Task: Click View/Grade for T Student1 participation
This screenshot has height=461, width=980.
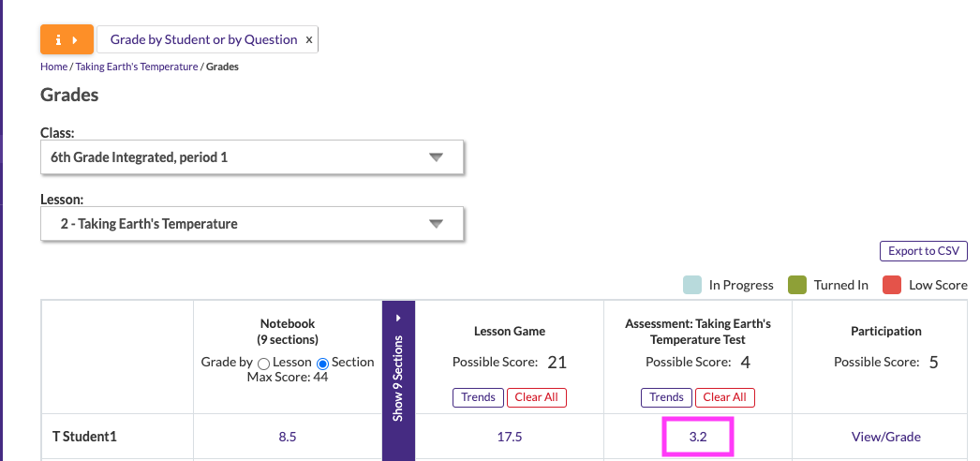Action: [x=885, y=437]
